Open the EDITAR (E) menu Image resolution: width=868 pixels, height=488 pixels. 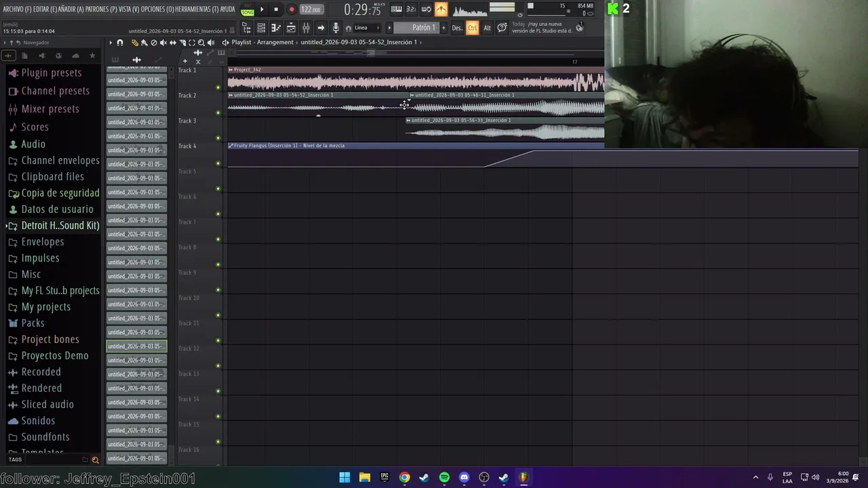(46, 9)
